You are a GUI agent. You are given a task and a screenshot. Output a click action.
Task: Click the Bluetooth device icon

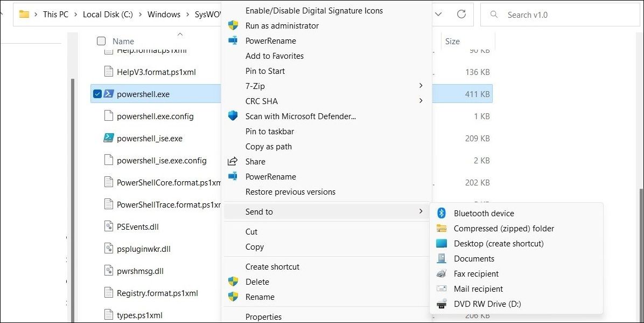442,214
